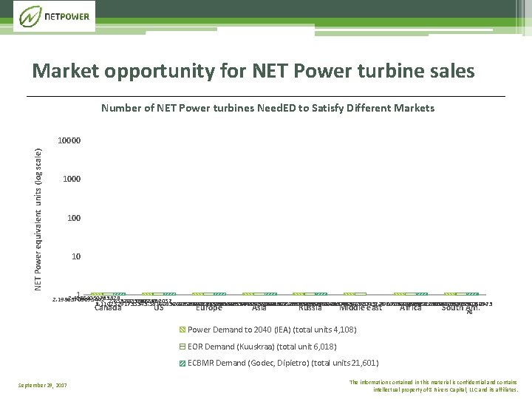This screenshot has height=399, width=532.
Task: Click the date 'September 29, 2017' footer
Action: [42, 385]
